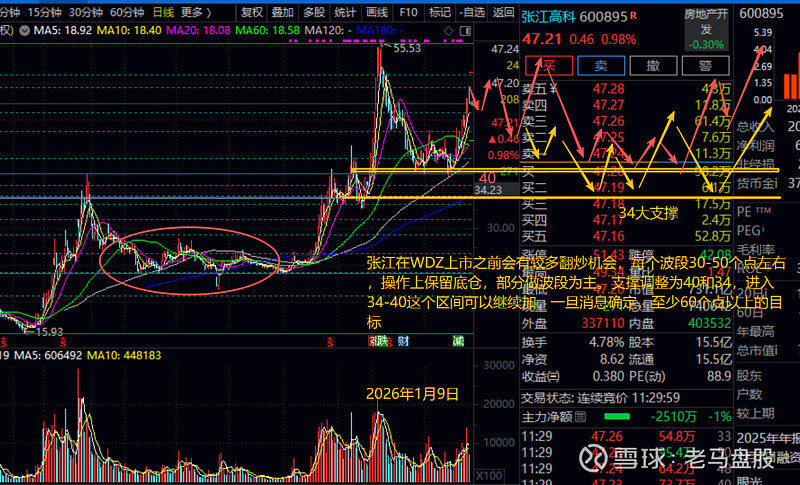
Task: Open the 多股 multi-stock view
Action: 314,12
